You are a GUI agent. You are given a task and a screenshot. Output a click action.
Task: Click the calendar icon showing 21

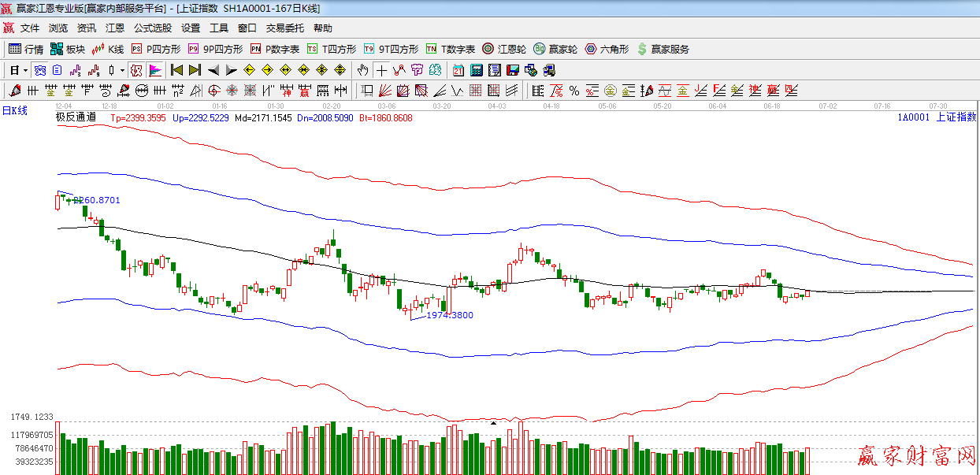[x=458, y=70]
